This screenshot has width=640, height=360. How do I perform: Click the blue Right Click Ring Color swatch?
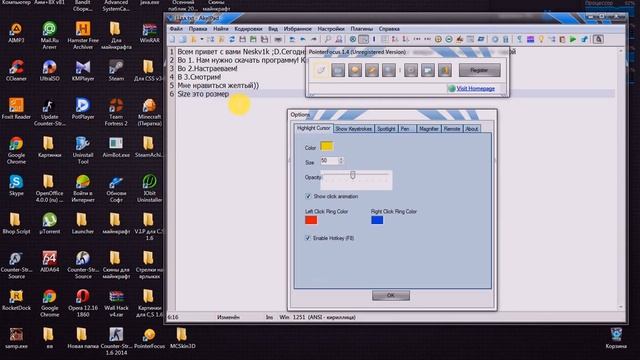click(377, 220)
